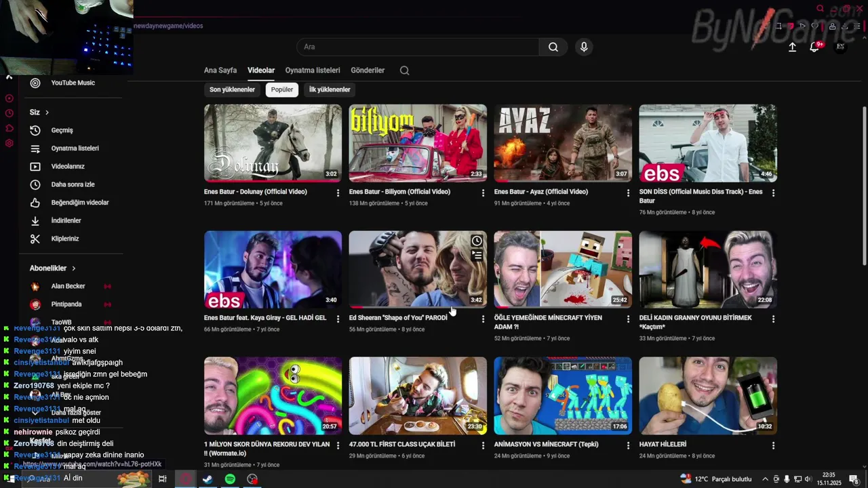Open options menu for GEL HADİ GEL video
This screenshot has height=488, width=868.
(x=338, y=319)
